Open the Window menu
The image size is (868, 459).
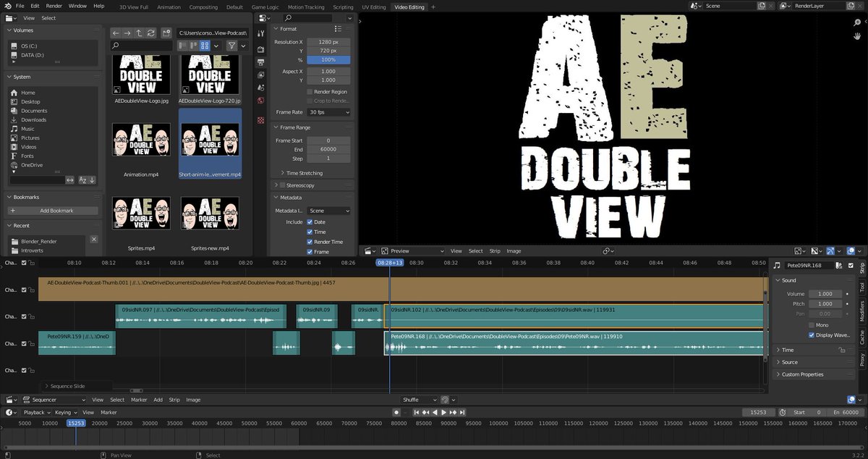point(77,6)
